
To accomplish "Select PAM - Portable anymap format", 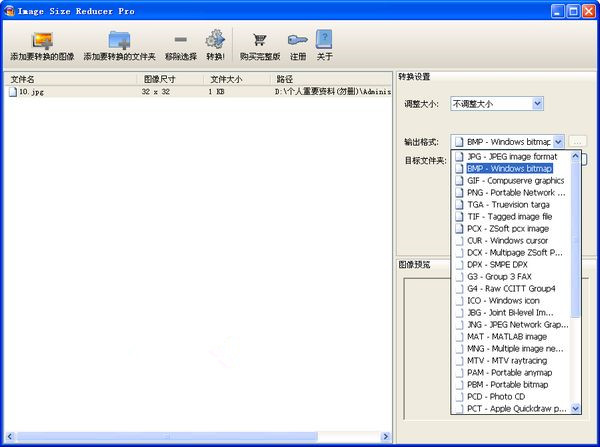I will coord(511,373).
